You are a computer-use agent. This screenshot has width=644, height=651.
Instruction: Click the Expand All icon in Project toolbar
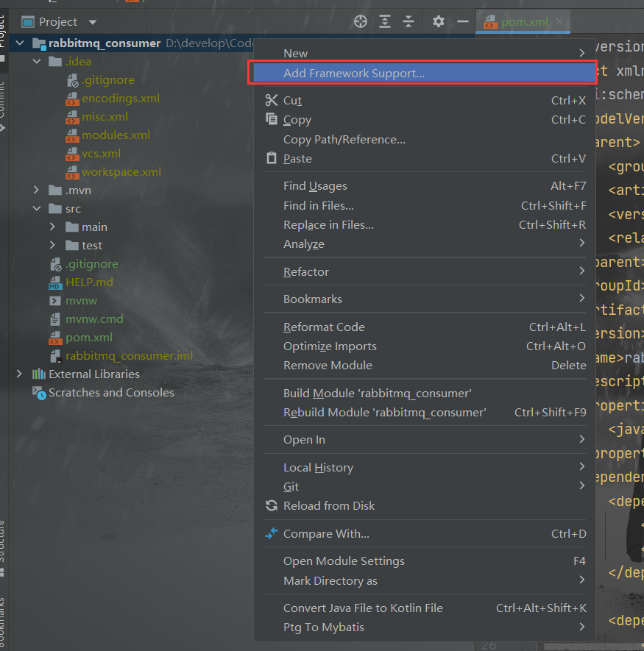click(384, 21)
